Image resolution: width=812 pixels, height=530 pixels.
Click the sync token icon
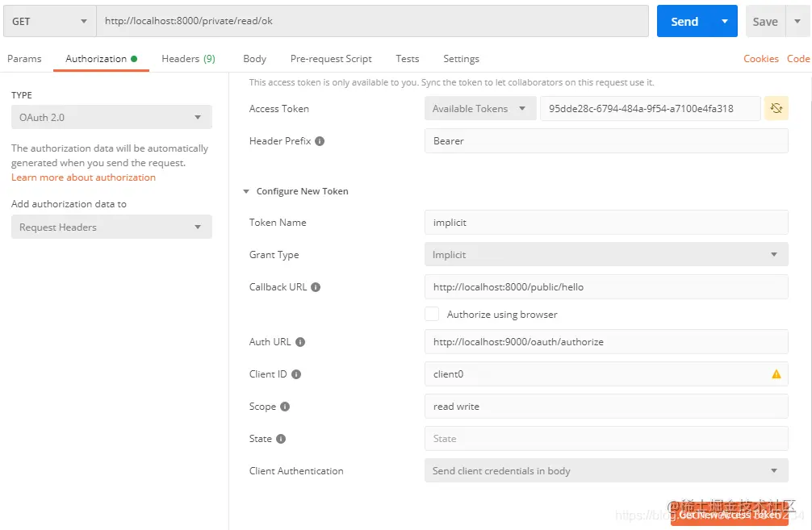click(776, 108)
